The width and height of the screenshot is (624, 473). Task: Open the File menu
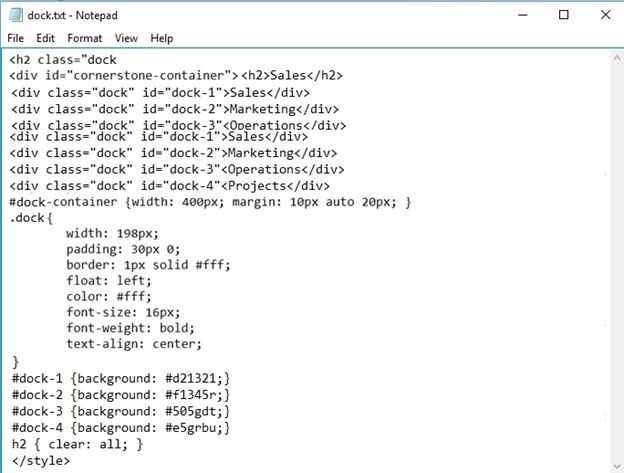point(16,38)
